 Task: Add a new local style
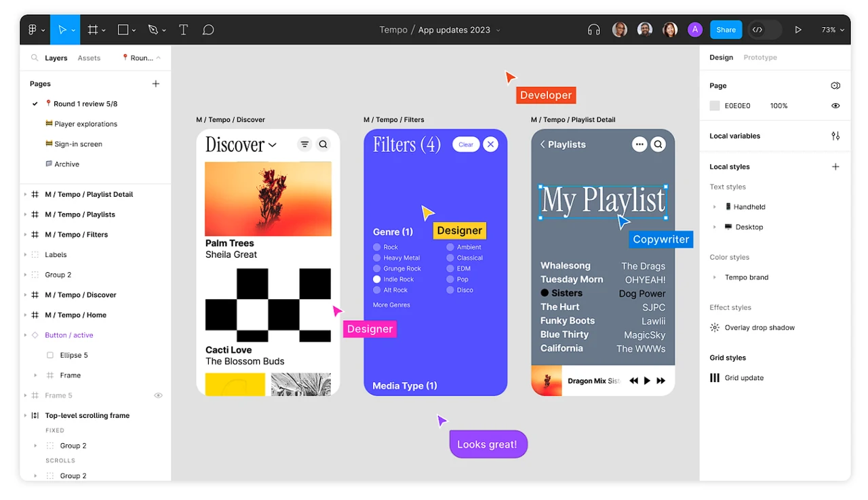click(835, 166)
